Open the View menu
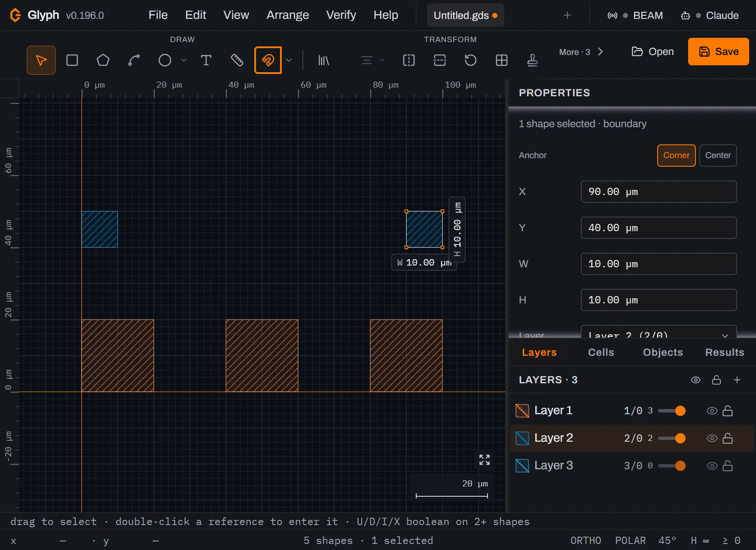 236,15
